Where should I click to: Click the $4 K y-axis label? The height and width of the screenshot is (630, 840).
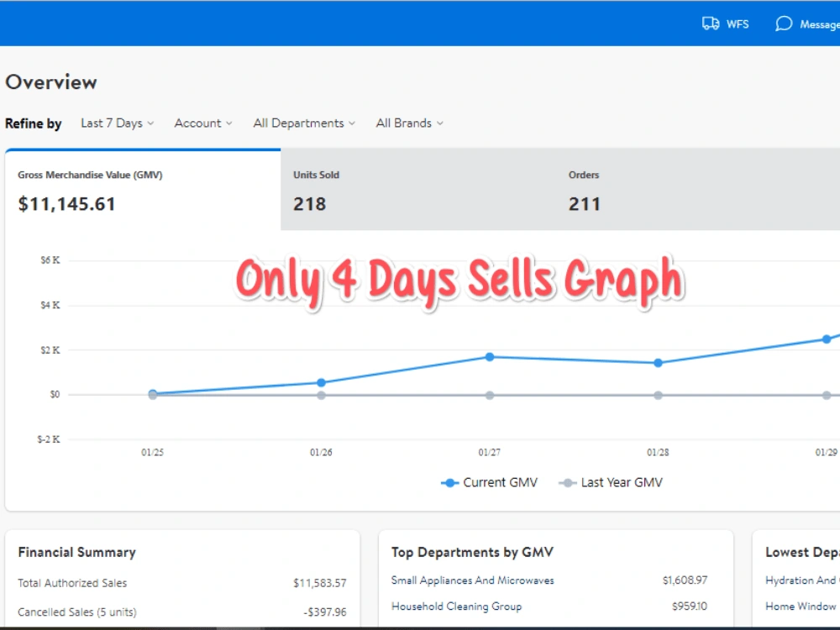[50, 306]
